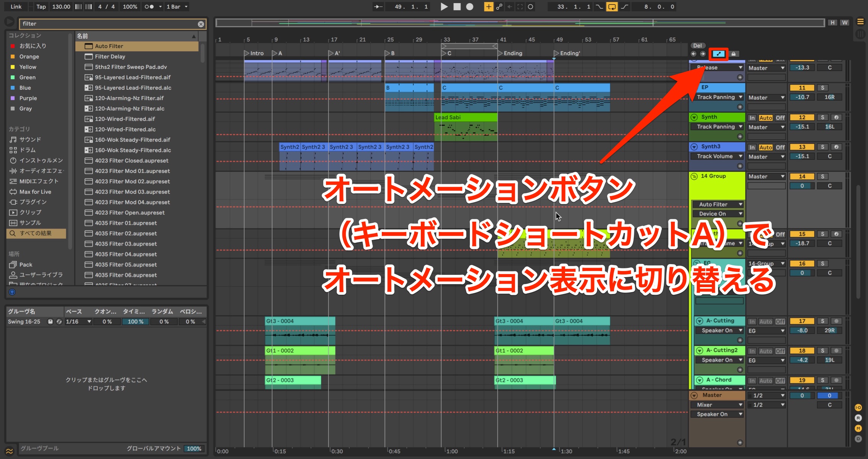Screen dimensions: 868x459
Task: Toggle the metronome button
Action: (149, 7)
